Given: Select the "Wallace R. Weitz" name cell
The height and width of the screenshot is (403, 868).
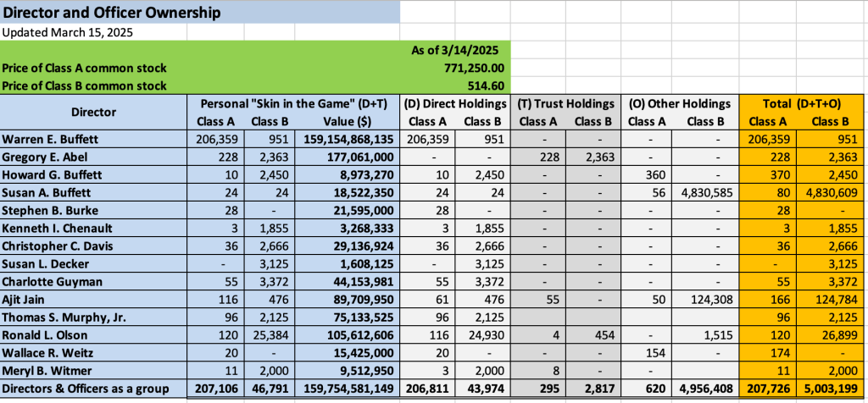Looking at the screenshot, I should coord(93,353).
